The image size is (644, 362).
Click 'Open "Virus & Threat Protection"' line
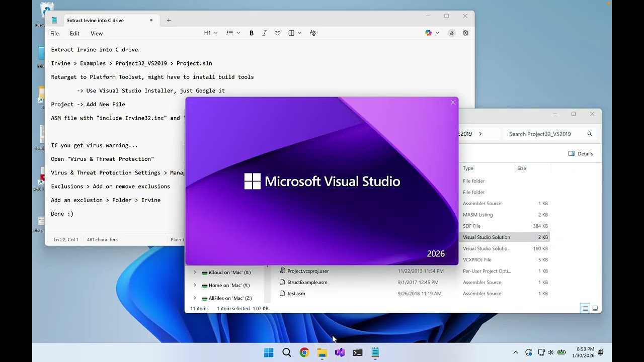[103, 159]
